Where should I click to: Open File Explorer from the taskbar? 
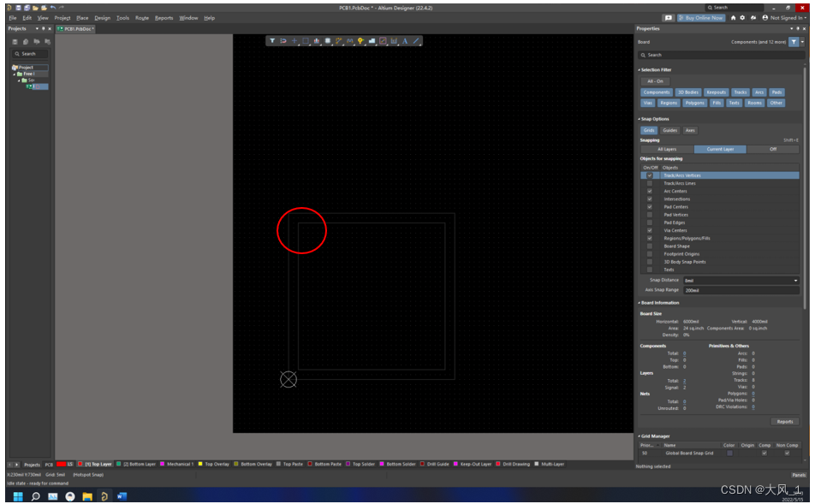pyautogui.click(x=86, y=496)
